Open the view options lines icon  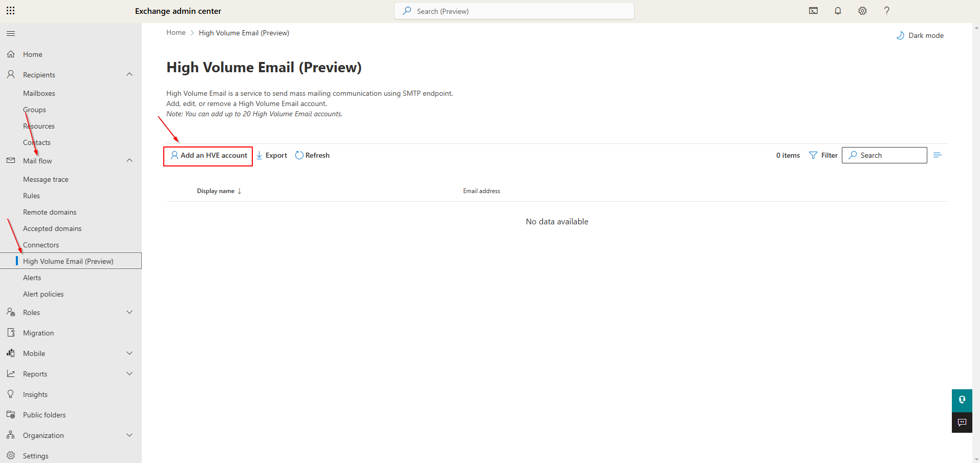938,155
